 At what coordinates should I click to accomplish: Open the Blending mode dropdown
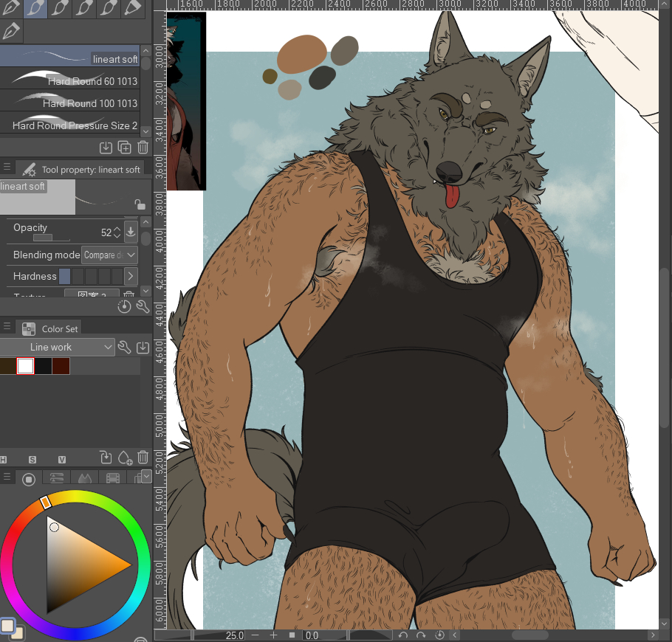[109, 255]
